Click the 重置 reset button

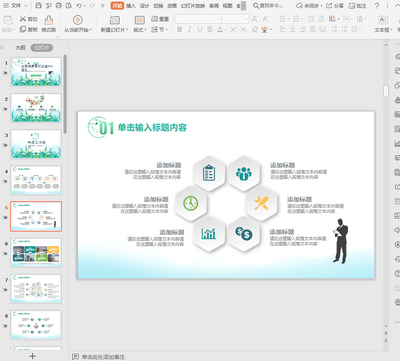pyautogui.click(x=160, y=19)
